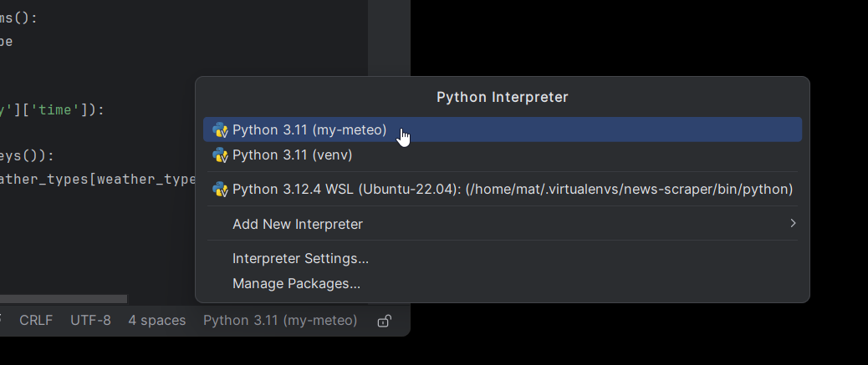Change the UTF-8 file encoding widget
The image size is (868, 365).
click(x=90, y=321)
